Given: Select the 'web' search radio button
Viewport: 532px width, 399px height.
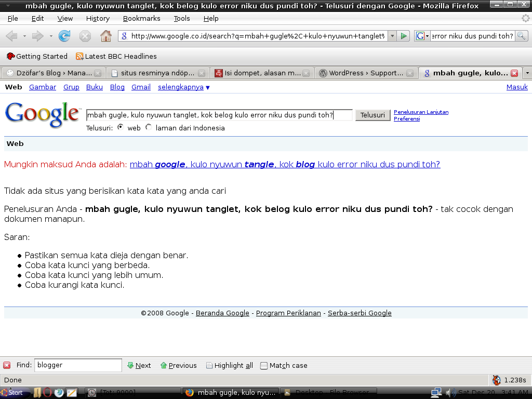Looking at the screenshot, I should click(121, 127).
